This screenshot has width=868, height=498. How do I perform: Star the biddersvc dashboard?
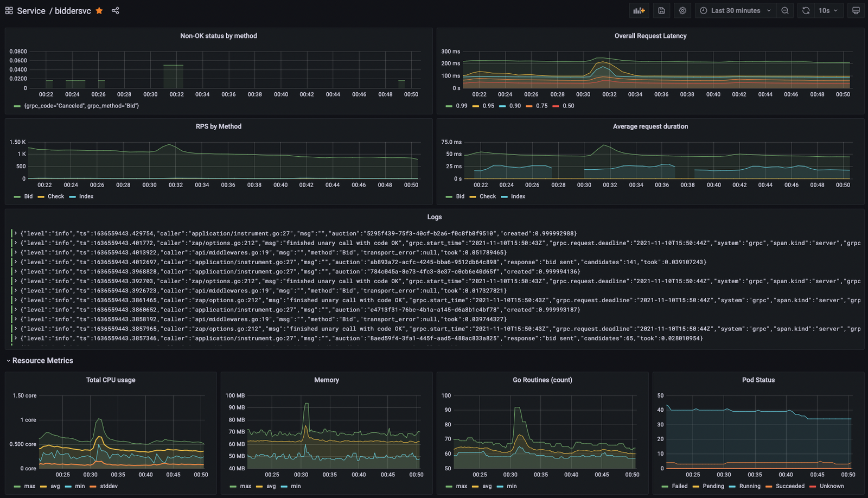click(x=99, y=11)
